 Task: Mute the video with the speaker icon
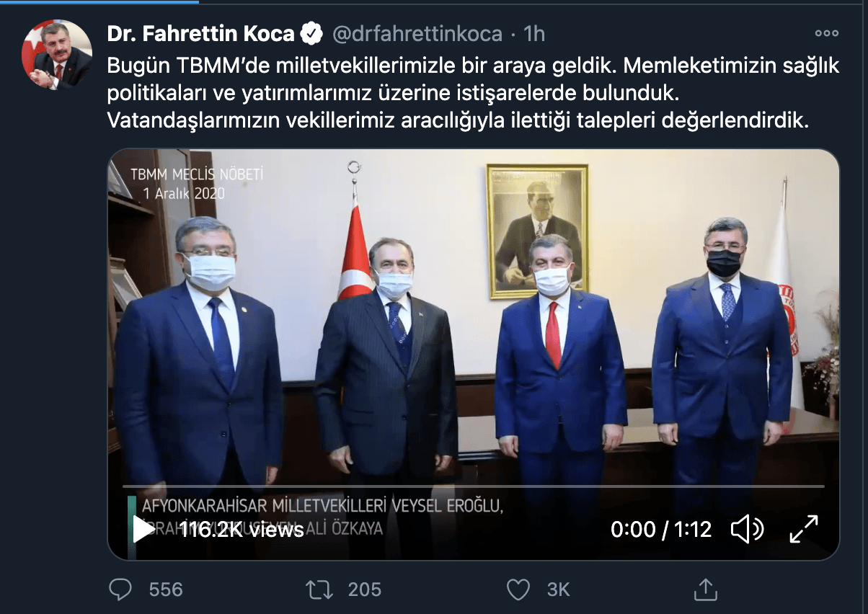[748, 530]
